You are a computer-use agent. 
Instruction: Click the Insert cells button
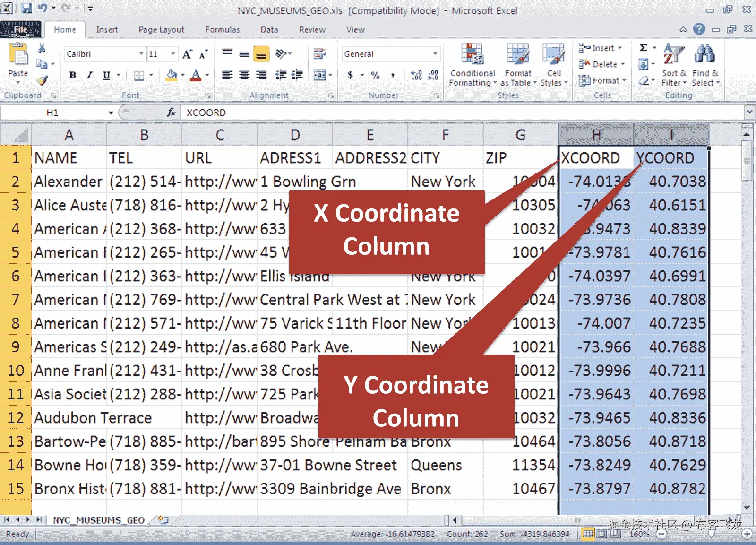tap(600, 48)
